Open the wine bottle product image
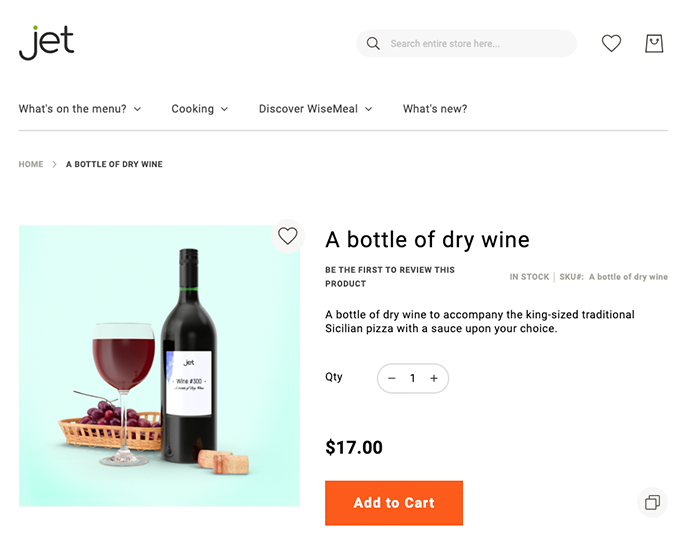 coord(159,366)
